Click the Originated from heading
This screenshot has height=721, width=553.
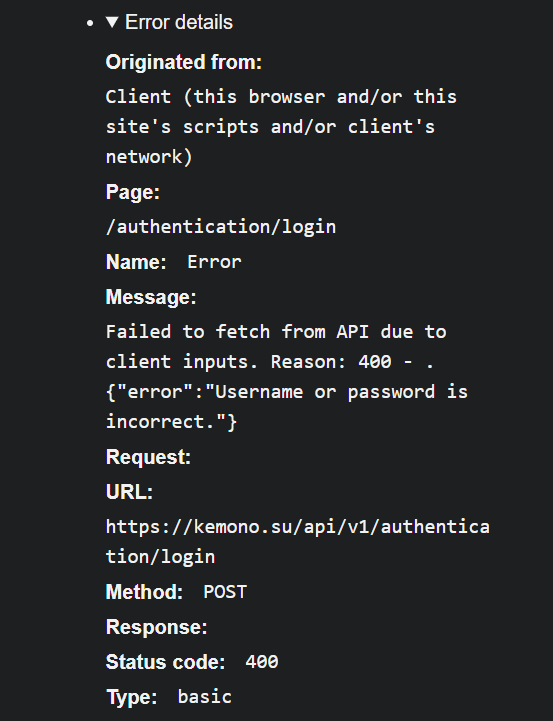pos(184,62)
